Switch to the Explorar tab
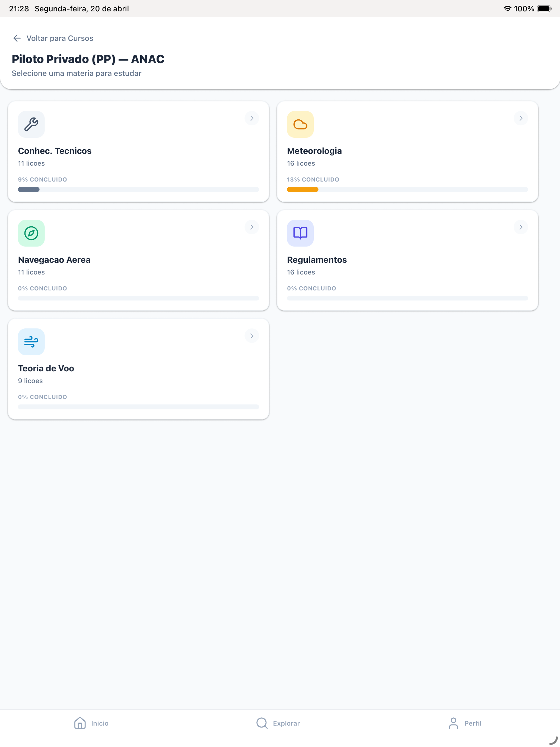 [x=278, y=723]
